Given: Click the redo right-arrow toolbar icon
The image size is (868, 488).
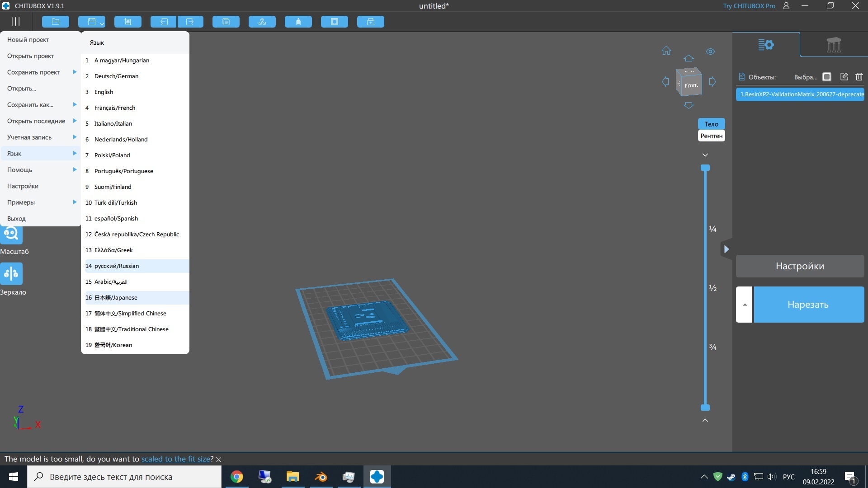Looking at the screenshot, I should coord(190,22).
